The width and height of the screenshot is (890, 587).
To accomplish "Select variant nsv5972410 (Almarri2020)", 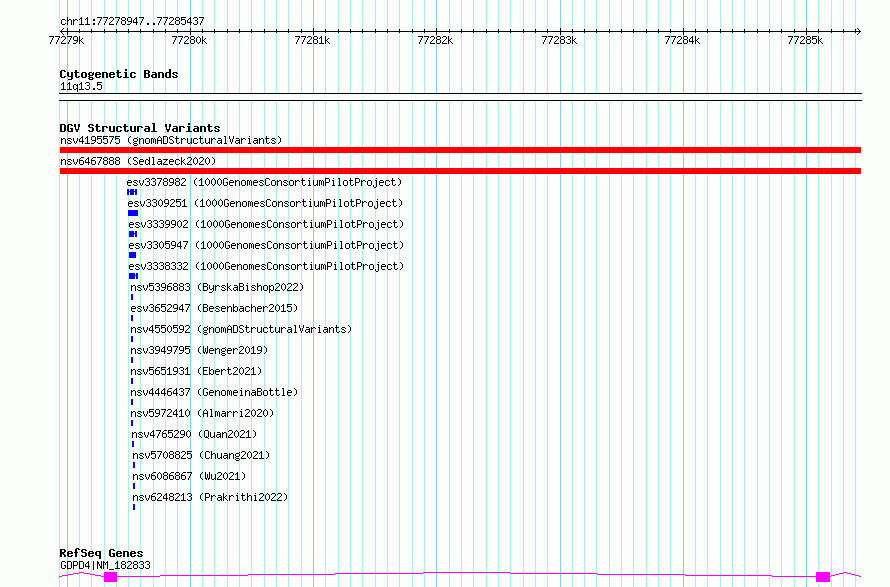I will point(202,413).
